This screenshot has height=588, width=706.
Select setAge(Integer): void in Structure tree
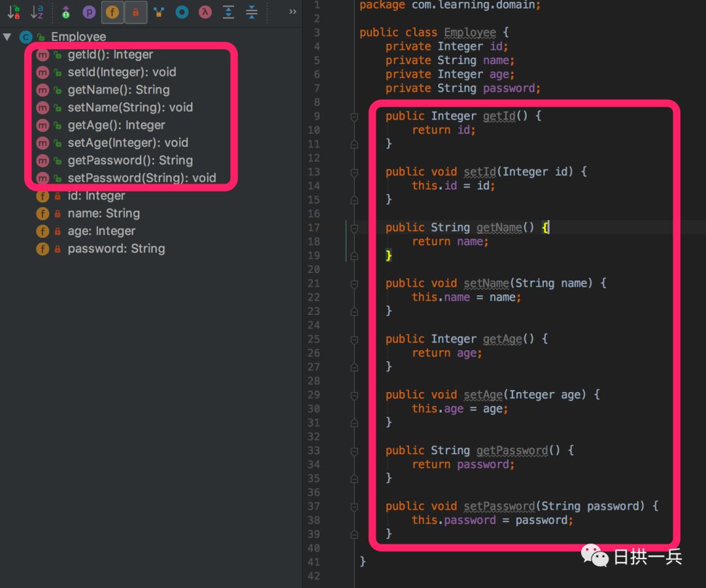tap(128, 142)
